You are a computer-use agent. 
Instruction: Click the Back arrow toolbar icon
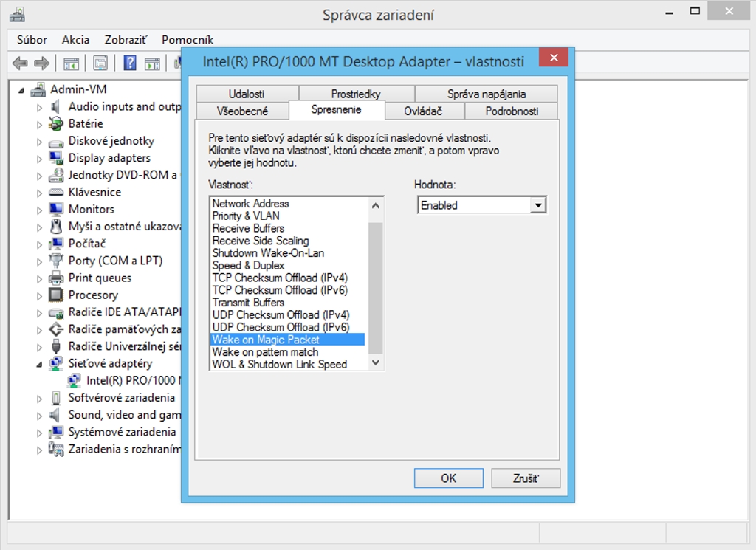20,63
